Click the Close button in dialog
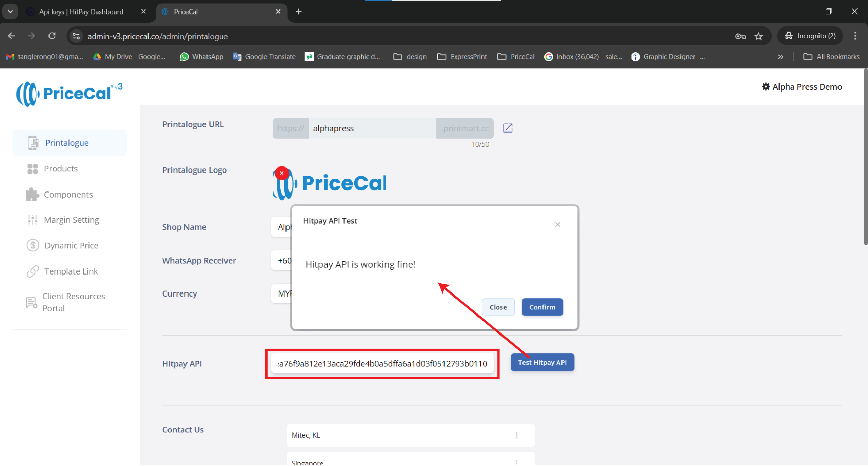Screen dimensions: 868x466 pos(498,307)
